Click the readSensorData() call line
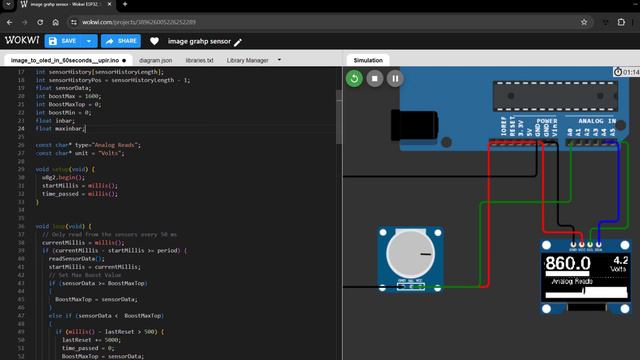The height and width of the screenshot is (360, 640). tap(76, 258)
